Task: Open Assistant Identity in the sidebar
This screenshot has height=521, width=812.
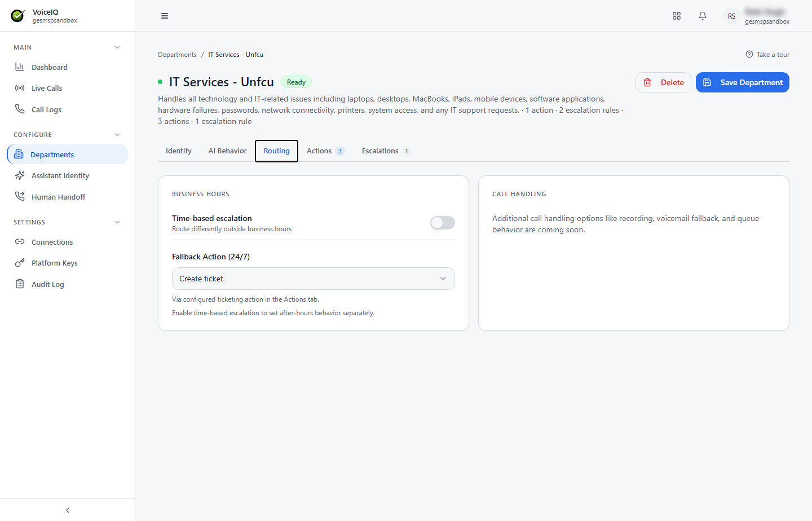Action: pos(68,175)
